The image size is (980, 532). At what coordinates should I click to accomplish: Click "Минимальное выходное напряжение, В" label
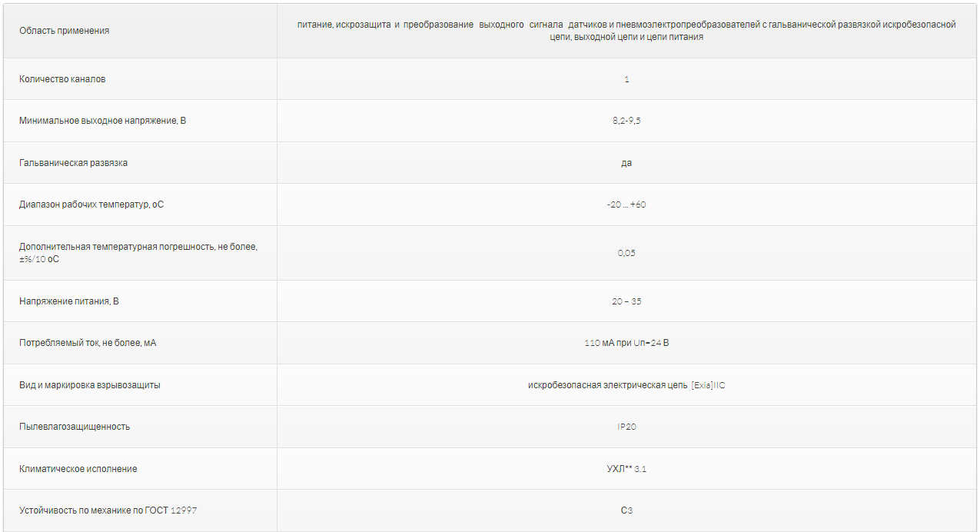coord(102,121)
